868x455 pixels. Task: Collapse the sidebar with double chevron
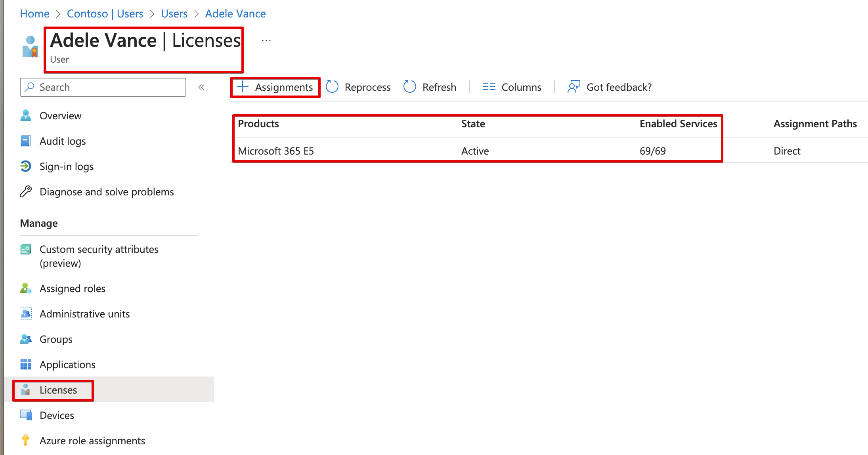[201, 87]
